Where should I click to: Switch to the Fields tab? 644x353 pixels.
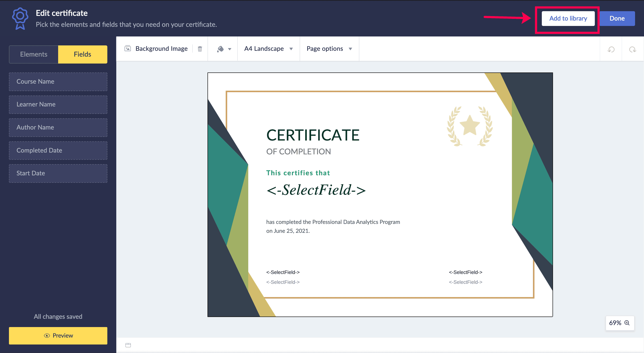(x=83, y=54)
